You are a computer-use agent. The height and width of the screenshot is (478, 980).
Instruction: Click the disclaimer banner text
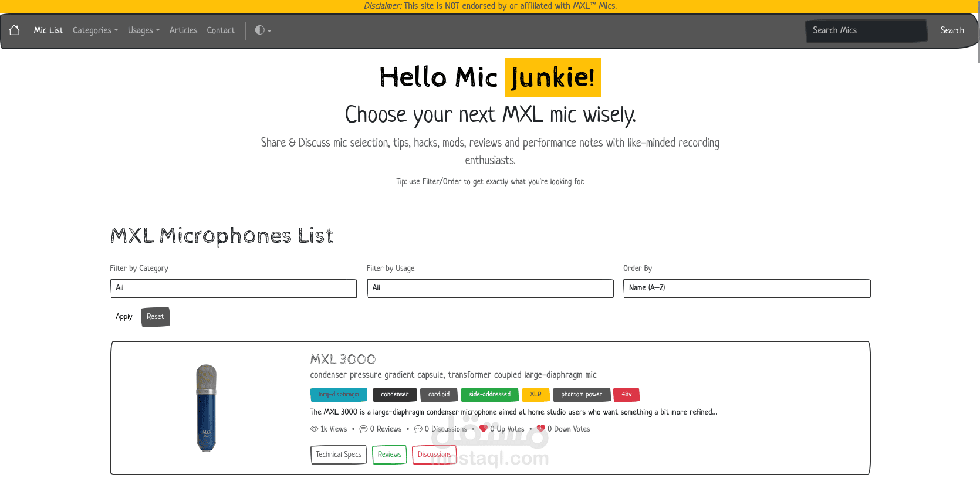click(x=490, y=6)
